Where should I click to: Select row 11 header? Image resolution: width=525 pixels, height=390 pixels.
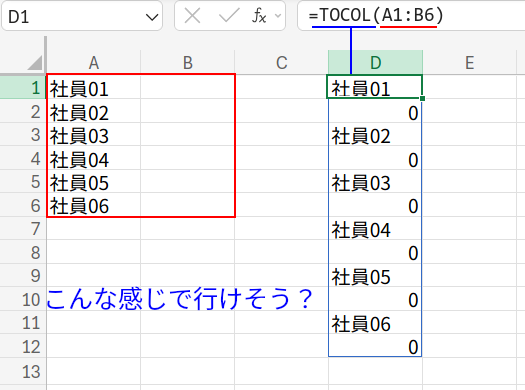point(23,322)
